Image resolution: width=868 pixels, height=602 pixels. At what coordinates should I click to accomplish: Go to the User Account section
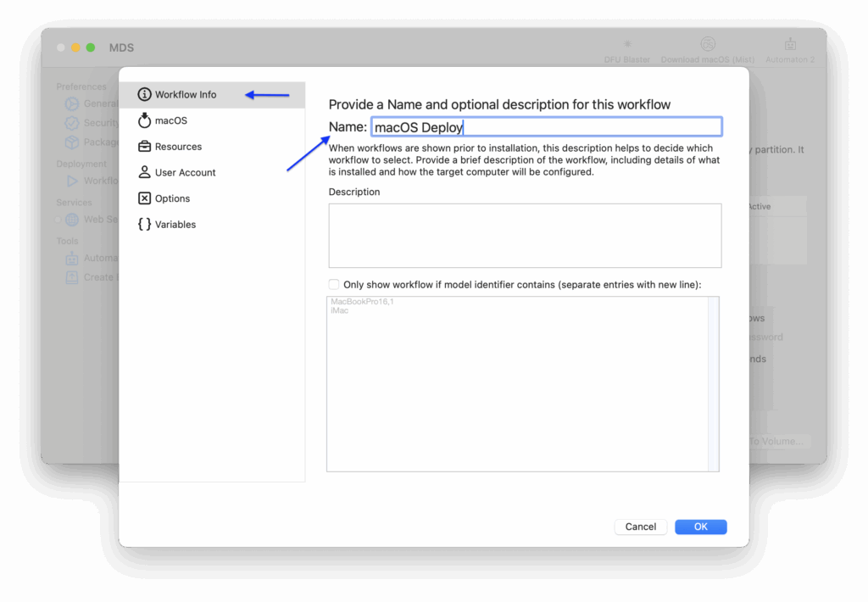212,173
